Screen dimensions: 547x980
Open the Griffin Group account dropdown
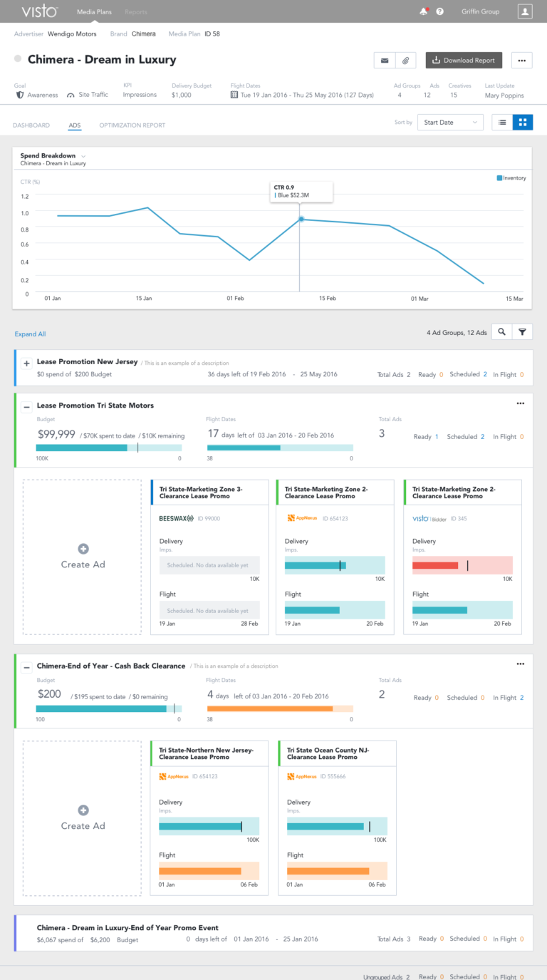(x=481, y=11)
